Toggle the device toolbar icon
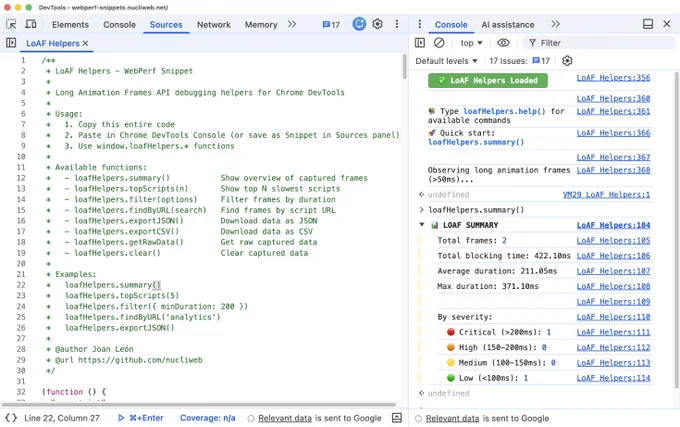 [31, 24]
